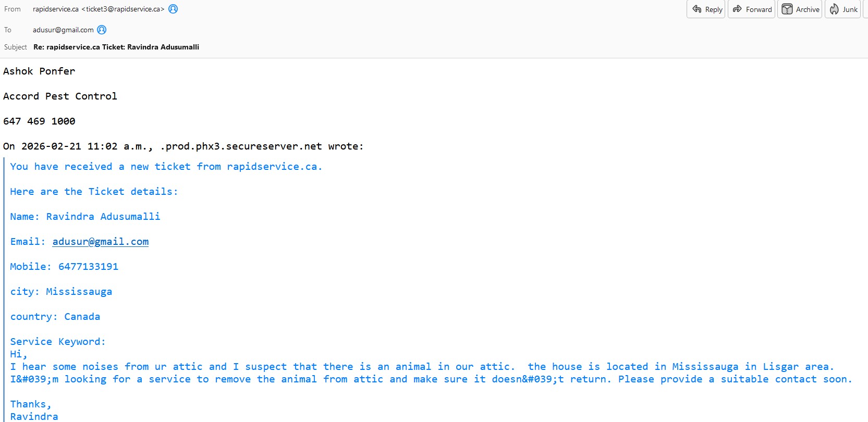
Task: Click the quoted header line ending in 'wrote:'
Action: coord(183,146)
